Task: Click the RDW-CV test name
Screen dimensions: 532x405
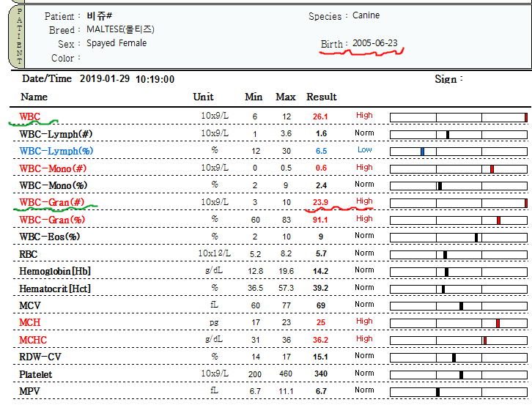Action: pos(40,357)
